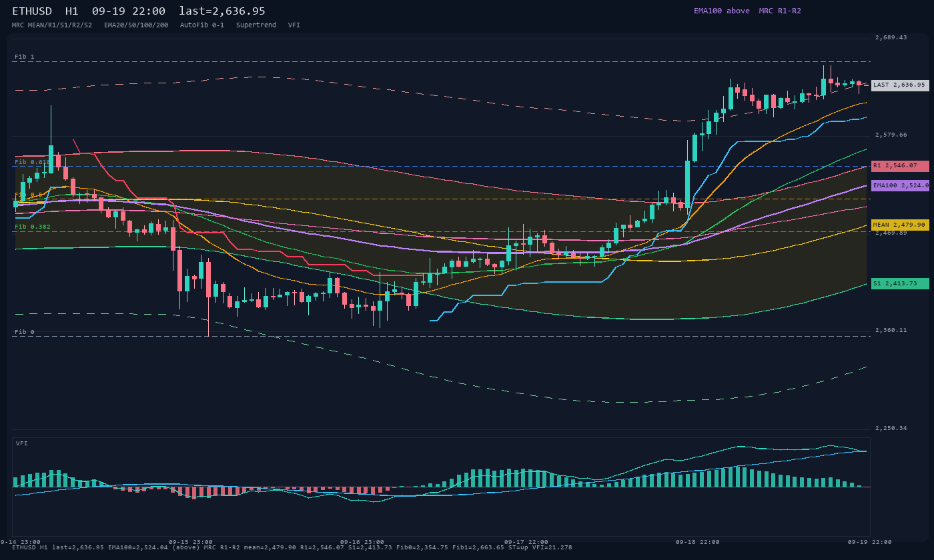Click the purple EMA100 price tag
This screenshot has width=934, height=560.
900,186
